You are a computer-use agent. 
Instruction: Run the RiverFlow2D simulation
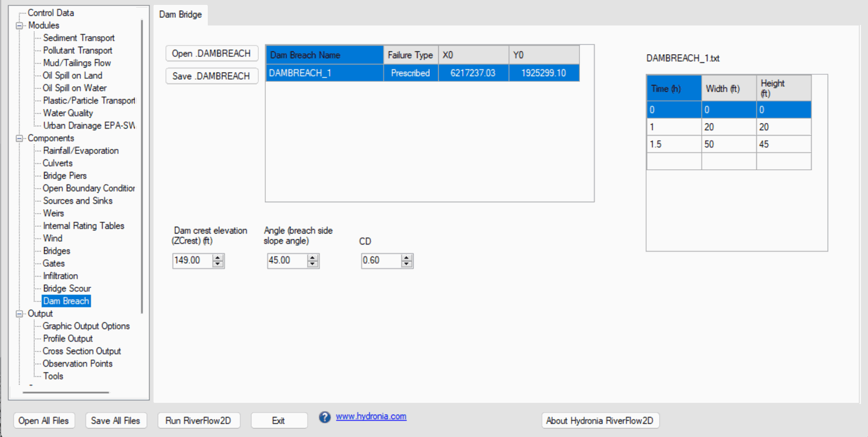198,421
